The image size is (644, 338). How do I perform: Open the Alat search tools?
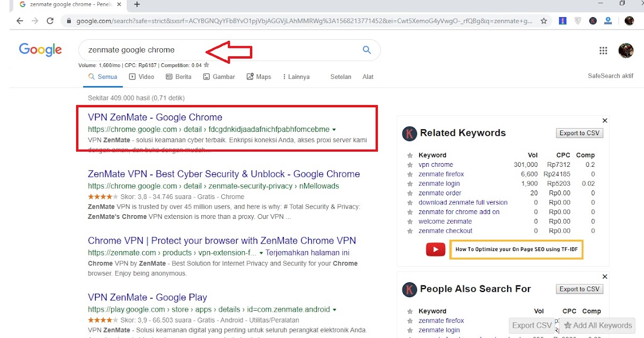pos(368,77)
